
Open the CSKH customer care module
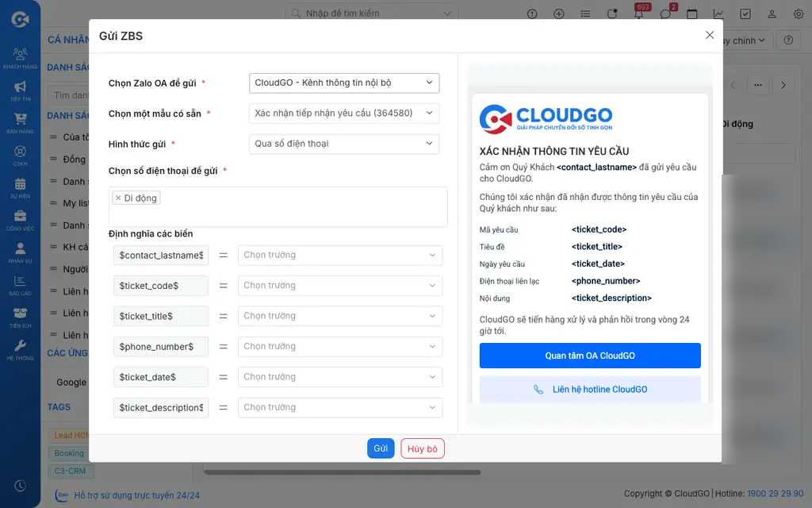point(20,156)
